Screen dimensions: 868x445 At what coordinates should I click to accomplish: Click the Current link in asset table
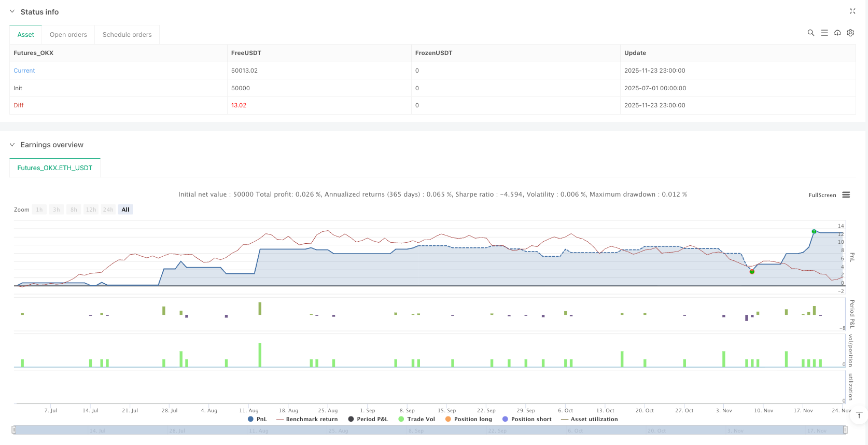tap(24, 71)
